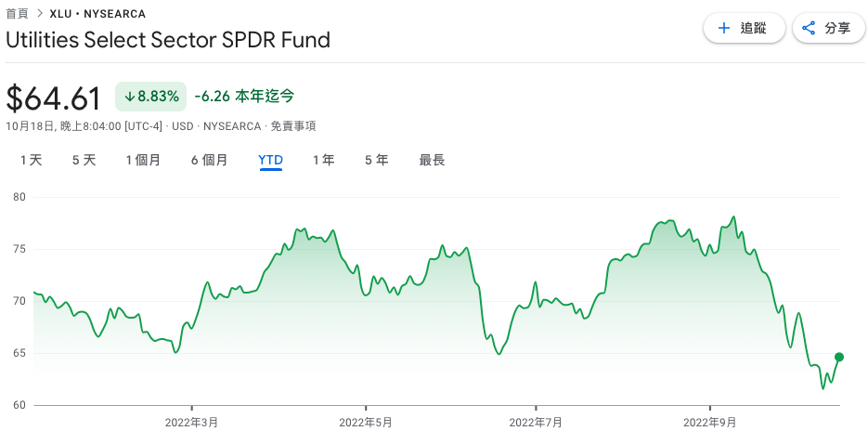Click the 60 y-axis label
This screenshot has width=868, height=444.
pyautogui.click(x=19, y=405)
